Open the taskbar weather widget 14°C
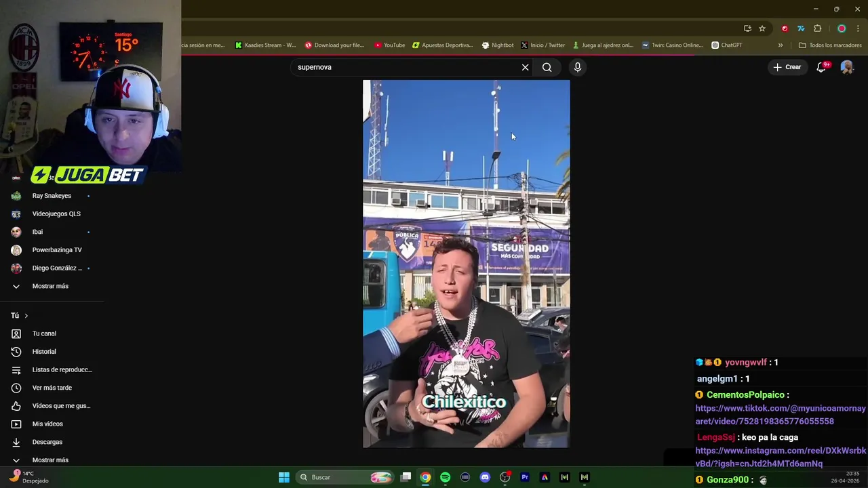Viewport: 868px width, 488px height. (x=28, y=477)
